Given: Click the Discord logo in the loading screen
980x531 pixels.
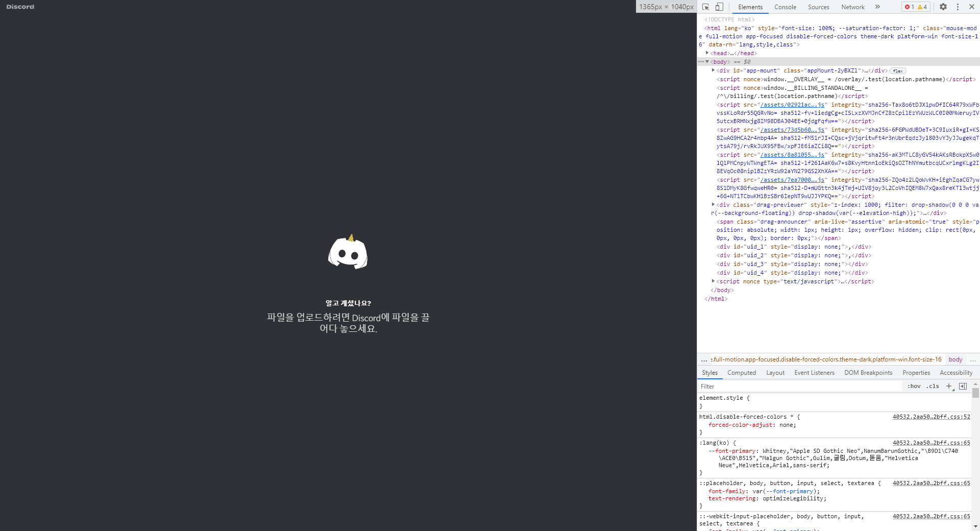Looking at the screenshot, I should pyautogui.click(x=348, y=252).
